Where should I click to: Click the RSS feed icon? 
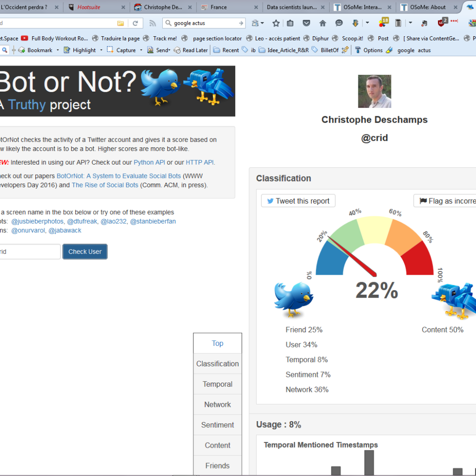[152, 23]
